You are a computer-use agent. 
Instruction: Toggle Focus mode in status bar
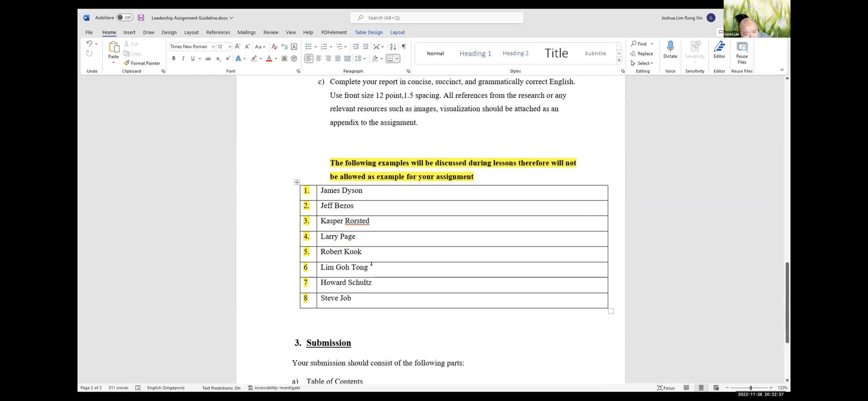click(x=666, y=388)
